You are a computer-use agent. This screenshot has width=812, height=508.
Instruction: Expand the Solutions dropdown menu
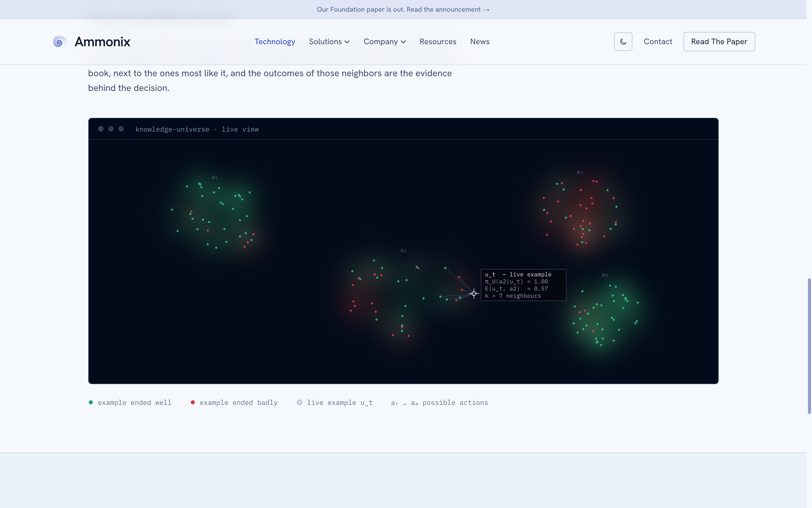329,42
